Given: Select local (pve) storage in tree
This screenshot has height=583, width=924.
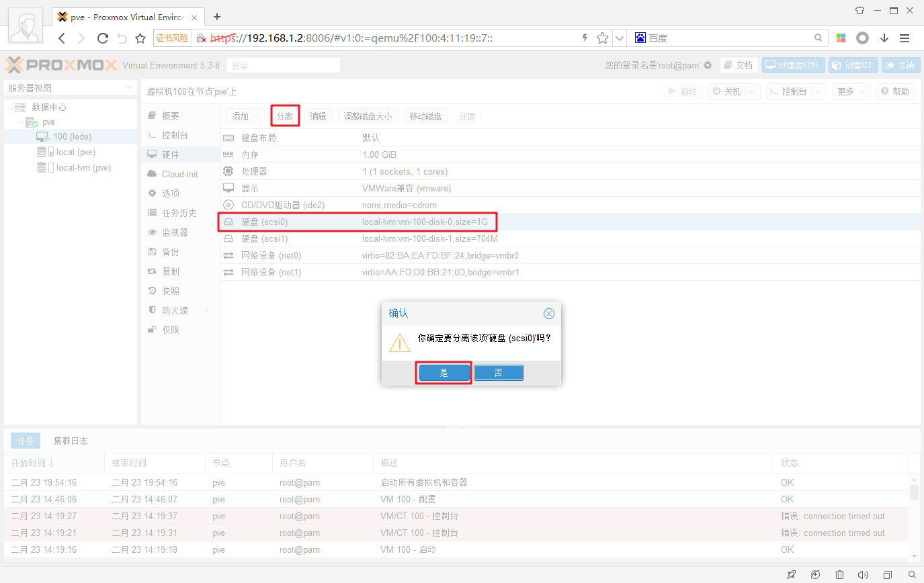Looking at the screenshot, I should click(x=75, y=152).
